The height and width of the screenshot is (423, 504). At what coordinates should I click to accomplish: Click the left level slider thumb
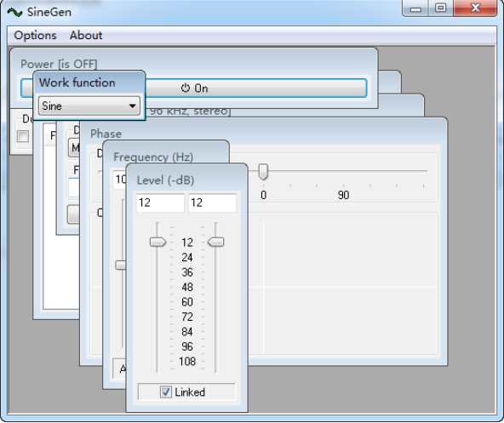pos(157,242)
